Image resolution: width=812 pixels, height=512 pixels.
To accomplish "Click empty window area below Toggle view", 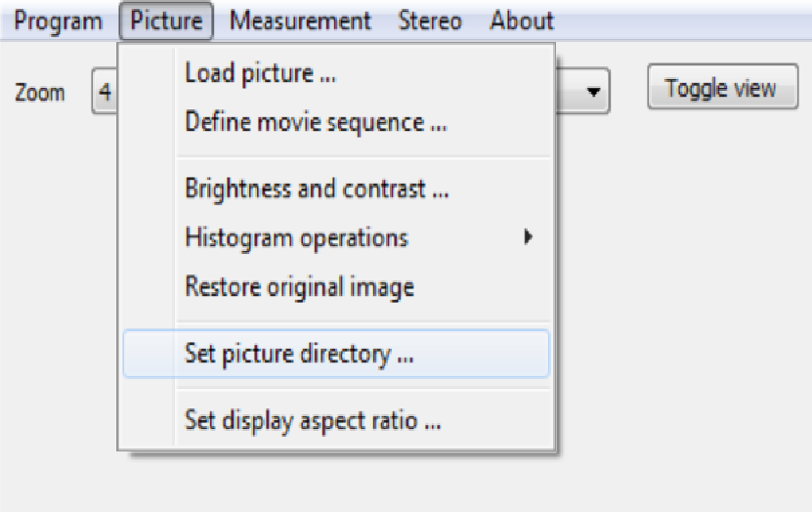I will coord(721,244).
